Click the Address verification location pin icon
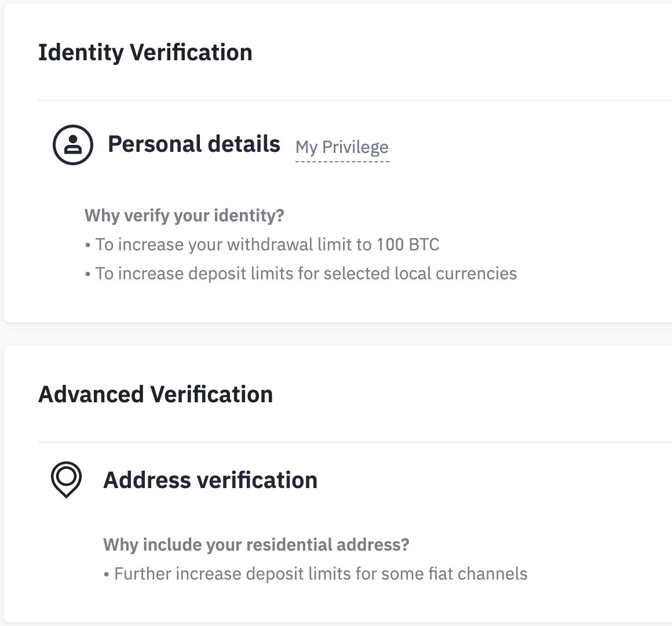 [x=66, y=479]
